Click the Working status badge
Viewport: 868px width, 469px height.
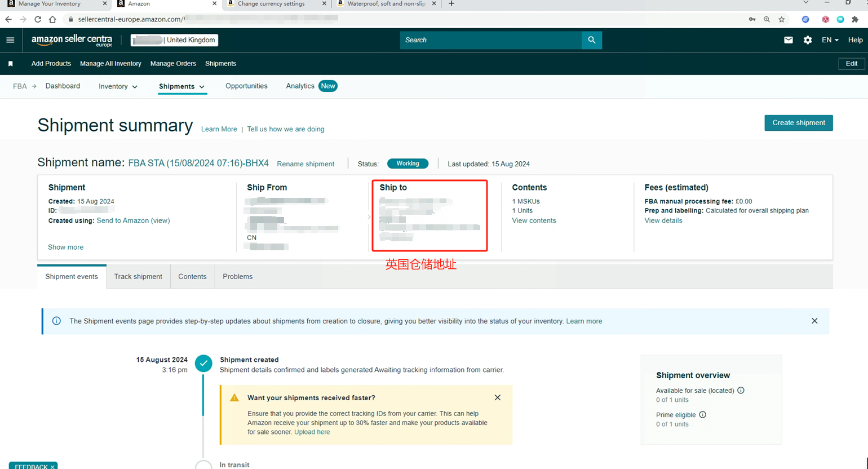pos(408,163)
